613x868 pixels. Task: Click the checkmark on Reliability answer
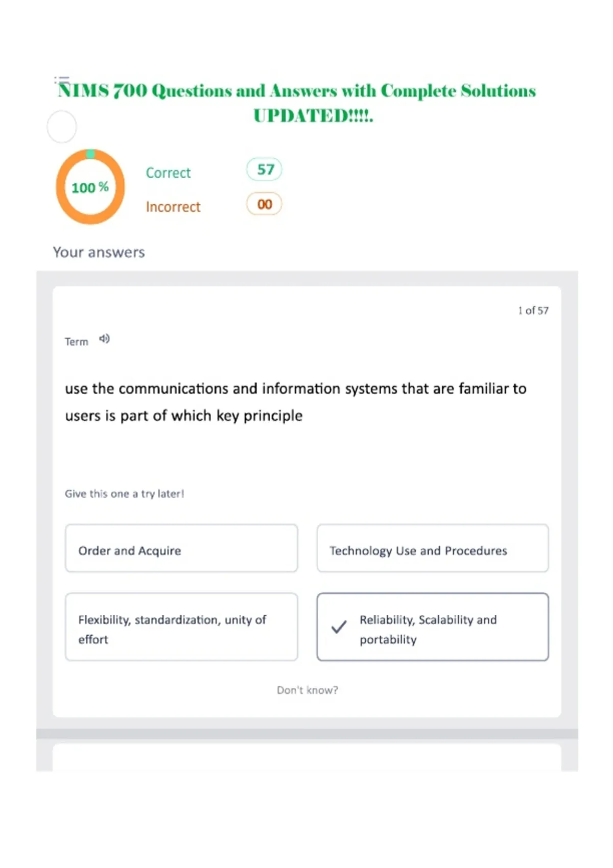point(339,626)
